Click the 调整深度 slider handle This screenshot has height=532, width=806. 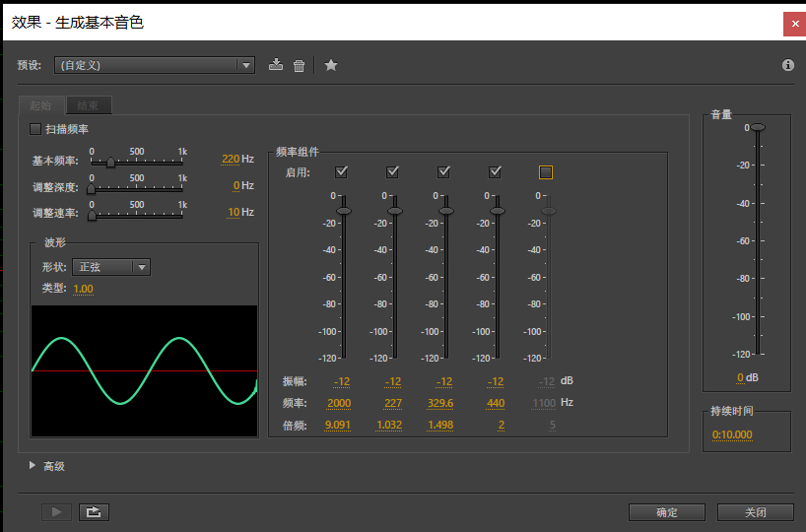(x=91, y=189)
